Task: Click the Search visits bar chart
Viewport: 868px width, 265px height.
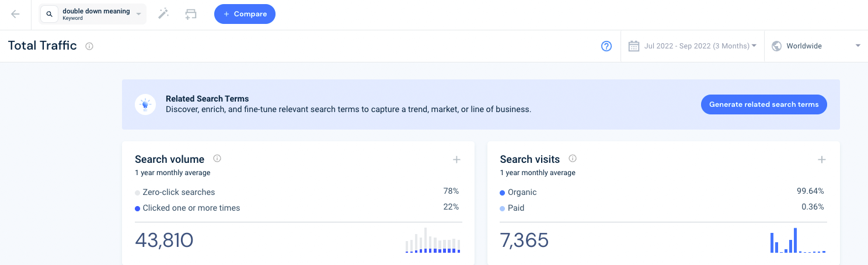Action: pyautogui.click(x=798, y=240)
